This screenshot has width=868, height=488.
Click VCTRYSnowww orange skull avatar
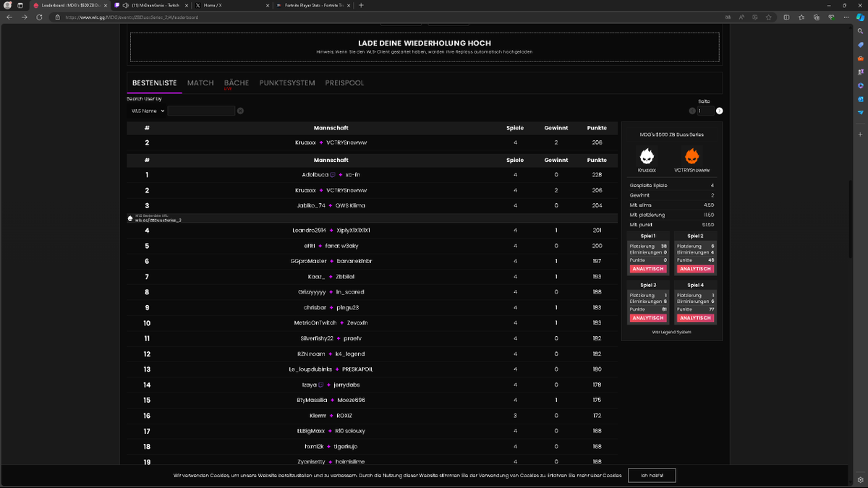(692, 155)
